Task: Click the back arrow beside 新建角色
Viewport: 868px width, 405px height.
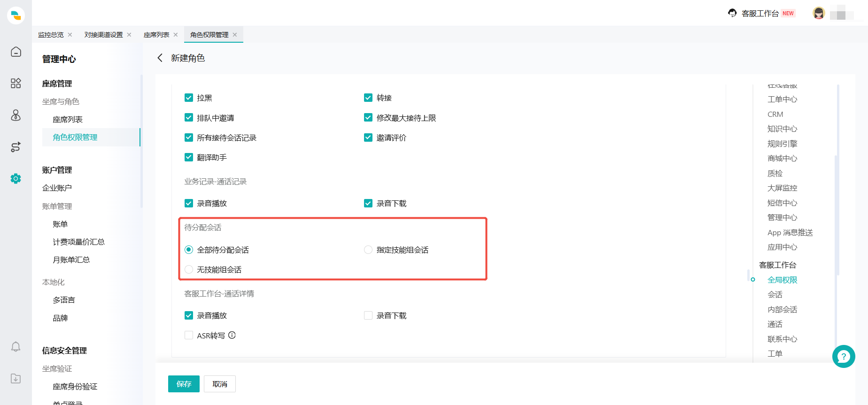Action: click(160, 58)
